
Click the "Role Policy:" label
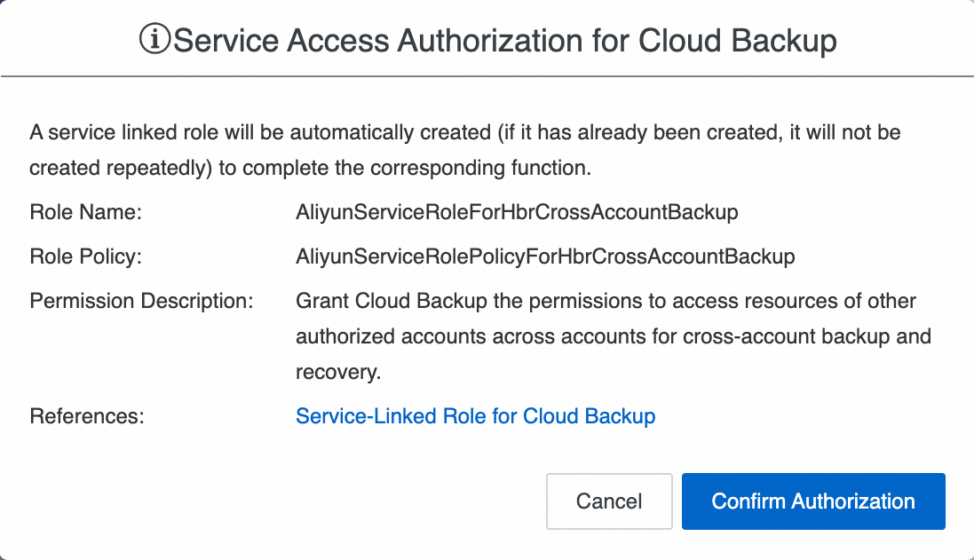86,257
